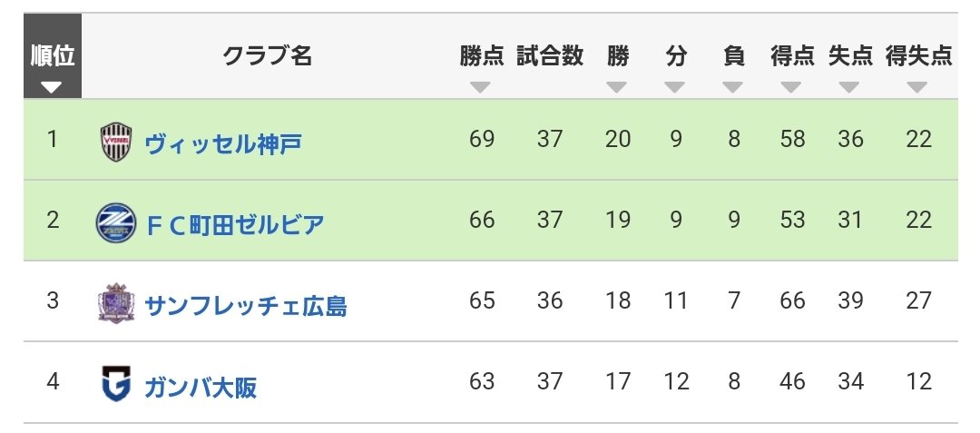Open ヴィッセル神戸 club link
The image size is (980, 433).
click(223, 144)
